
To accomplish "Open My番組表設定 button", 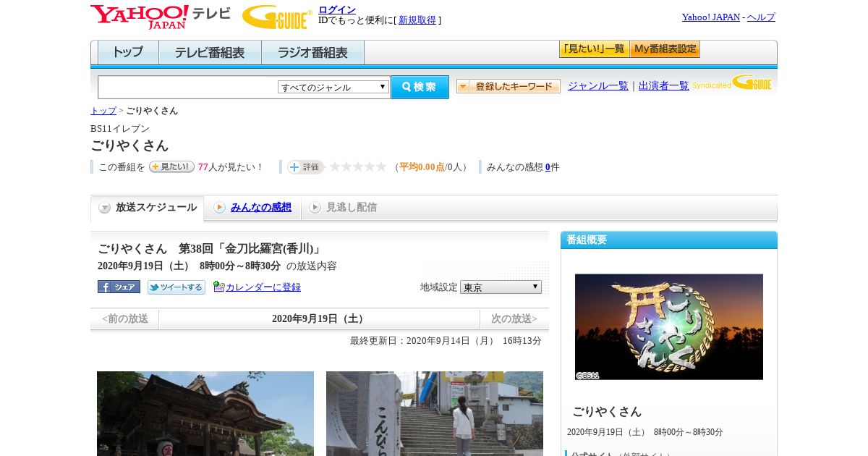I will click(x=665, y=49).
